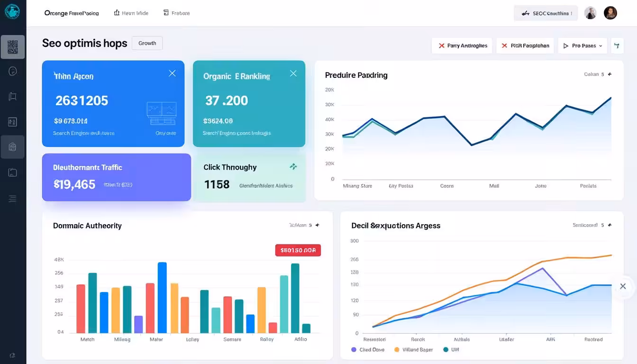Image resolution: width=637 pixels, height=364 pixels.
Task: Select the Dleuthomants Traffic card
Action: 117,177
